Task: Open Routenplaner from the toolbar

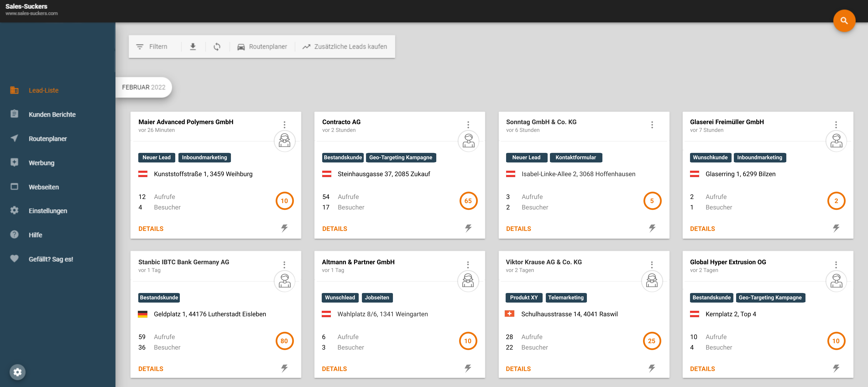Action: (x=262, y=47)
